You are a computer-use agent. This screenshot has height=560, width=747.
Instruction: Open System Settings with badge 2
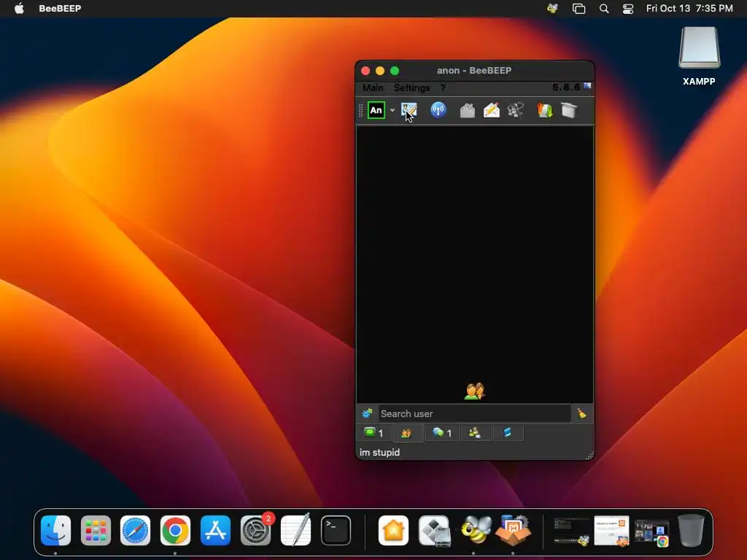click(x=256, y=530)
